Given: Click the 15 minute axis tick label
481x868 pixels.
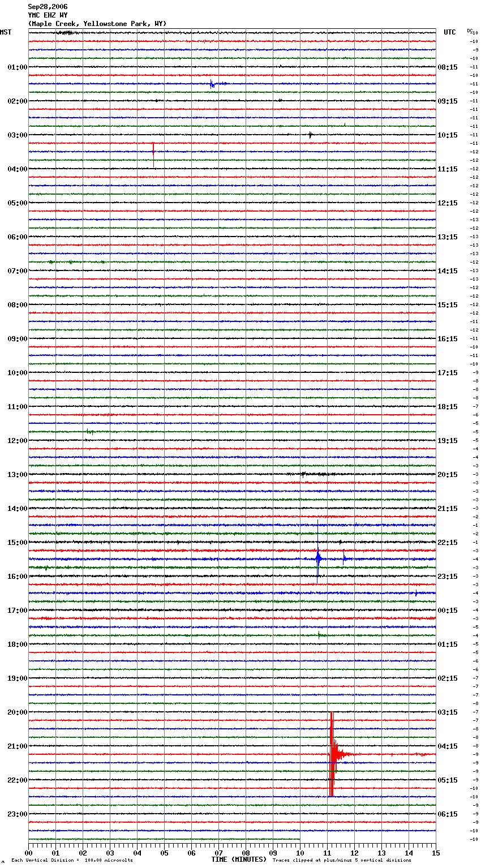Looking at the screenshot, I should [436, 853].
